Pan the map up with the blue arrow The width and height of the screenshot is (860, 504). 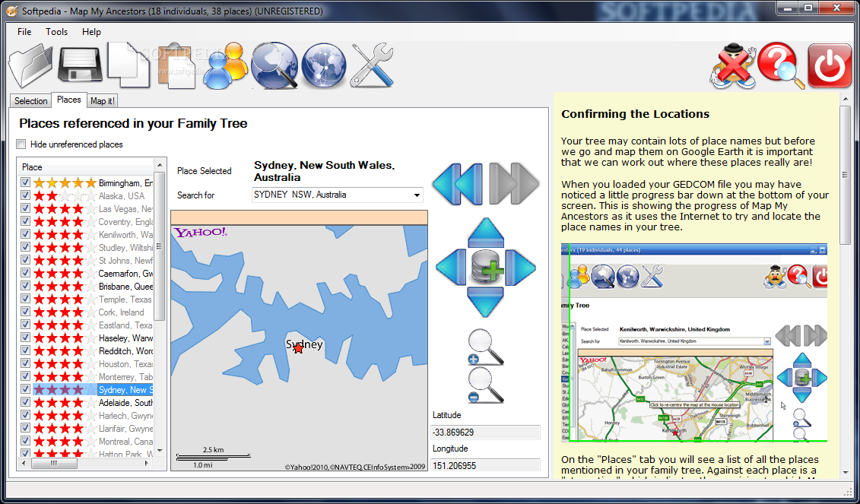pyautogui.click(x=486, y=232)
